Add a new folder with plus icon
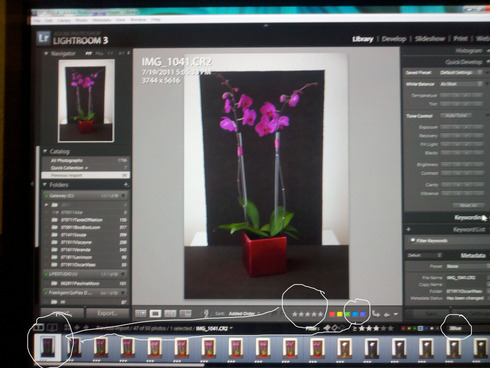Screen dimensions: 490x368 pos(126,184)
